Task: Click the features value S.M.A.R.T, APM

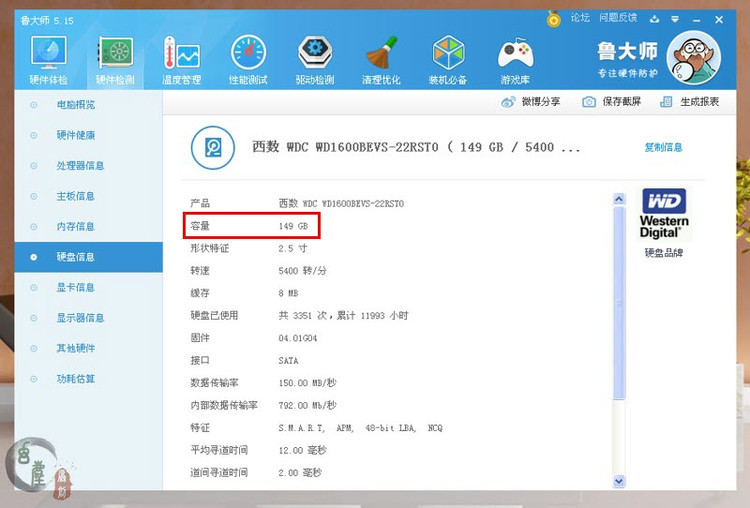Action: [x=361, y=428]
